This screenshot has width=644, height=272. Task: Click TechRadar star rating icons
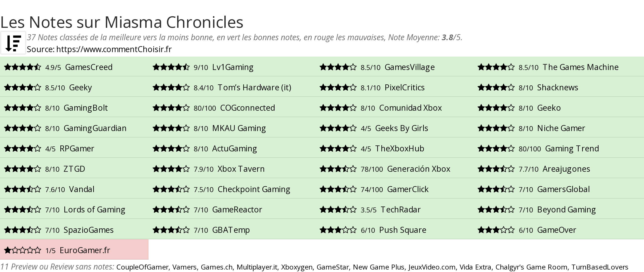tap(338, 209)
